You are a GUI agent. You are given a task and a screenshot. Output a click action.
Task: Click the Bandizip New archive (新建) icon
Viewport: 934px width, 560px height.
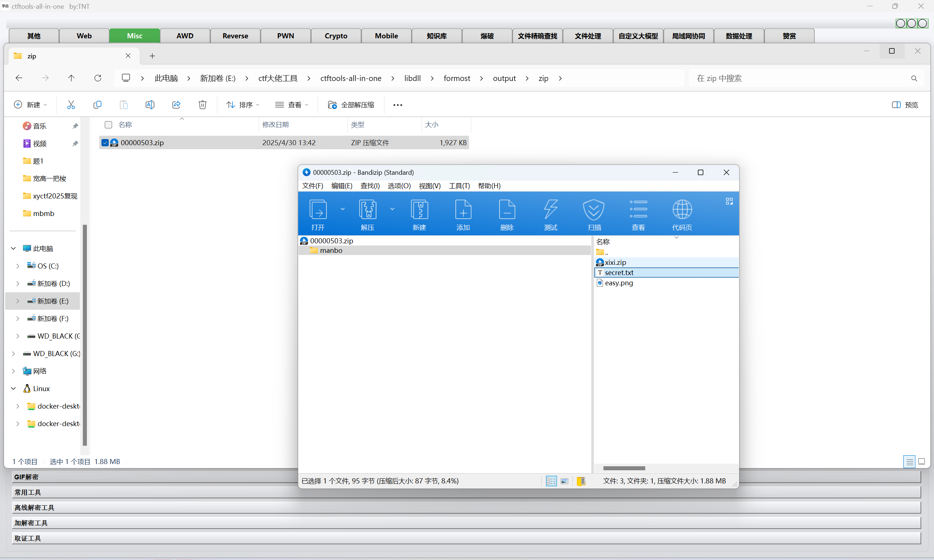pyautogui.click(x=419, y=209)
